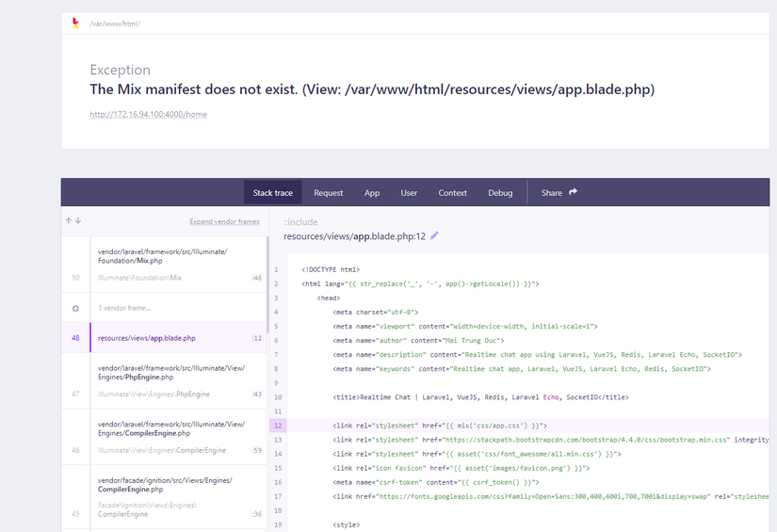The width and height of the screenshot is (777, 532).
Task: Click the favicon.png link code line
Action: [461, 468]
